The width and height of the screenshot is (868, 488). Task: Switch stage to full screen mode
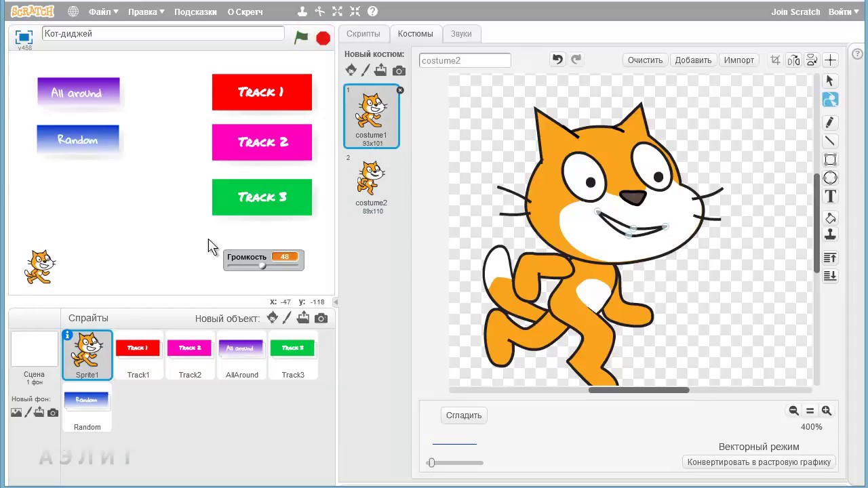pyautogui.click(x=24, y=37)
